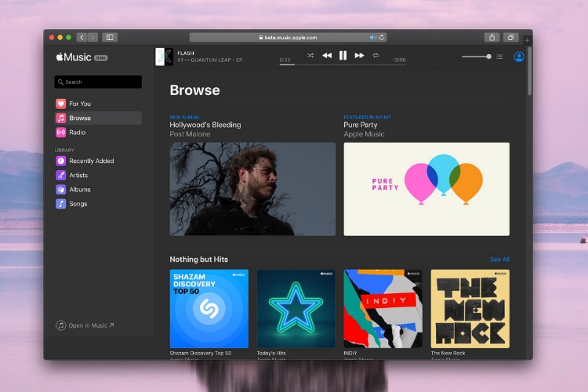Open the account profile icon
The width and height of the screenshot is (588, 392).
pos(519,56)
